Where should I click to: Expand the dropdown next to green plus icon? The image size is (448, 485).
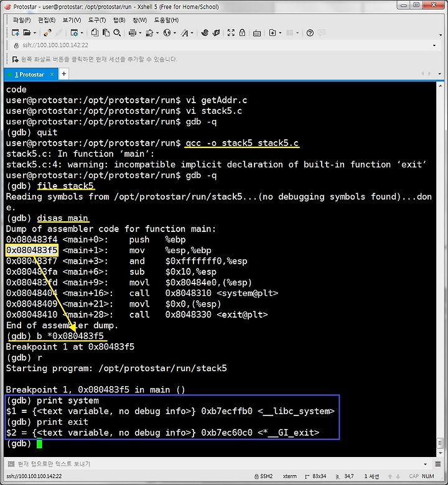pyautogui.click(x=280, y=33)
